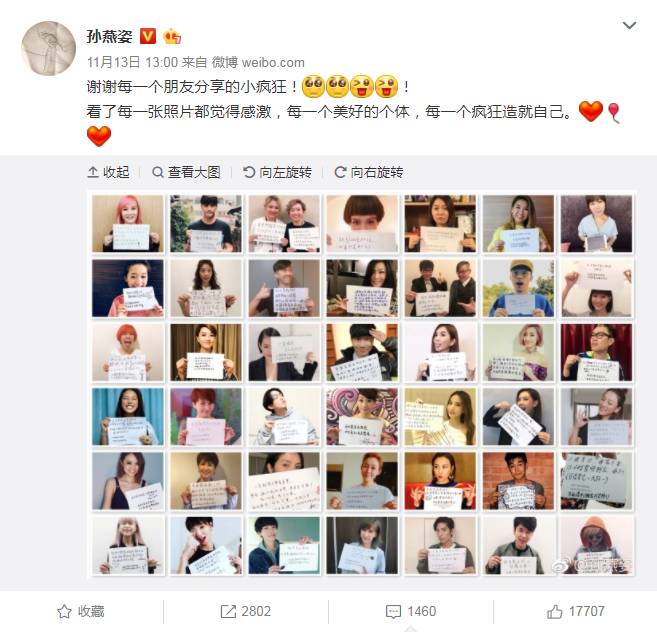Viewport: 657px width, 632px height.
Task: Click the post timestamp 11月13日 13:00
Action: 132,62
